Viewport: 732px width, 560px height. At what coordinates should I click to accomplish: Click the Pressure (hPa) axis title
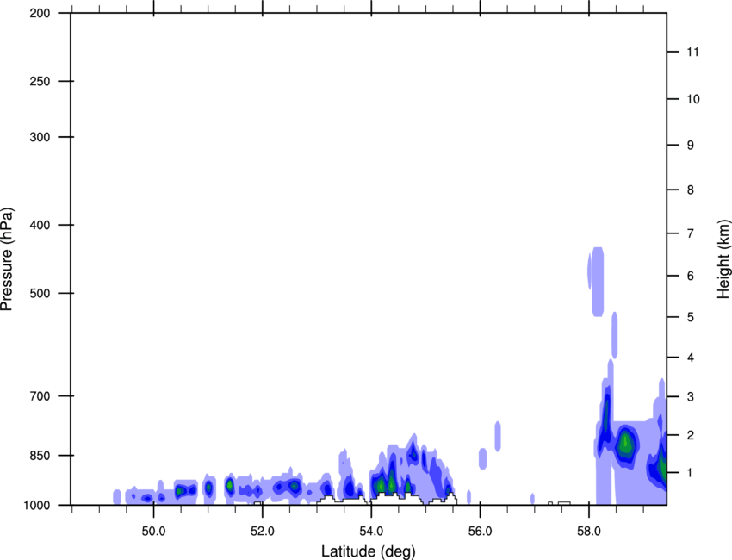tap(7, 259)
